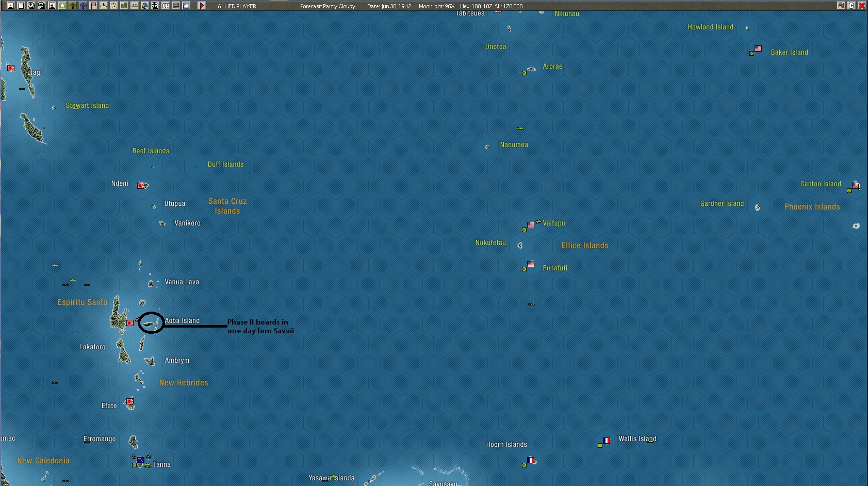Click the red airplane on blue background icon
The image size is (868, 486).
coord(83,6)
